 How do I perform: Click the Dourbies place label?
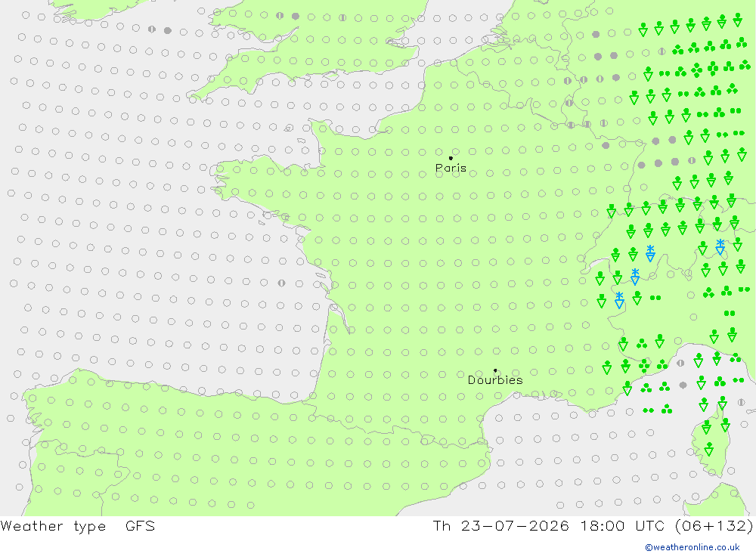tap(495, 380)
